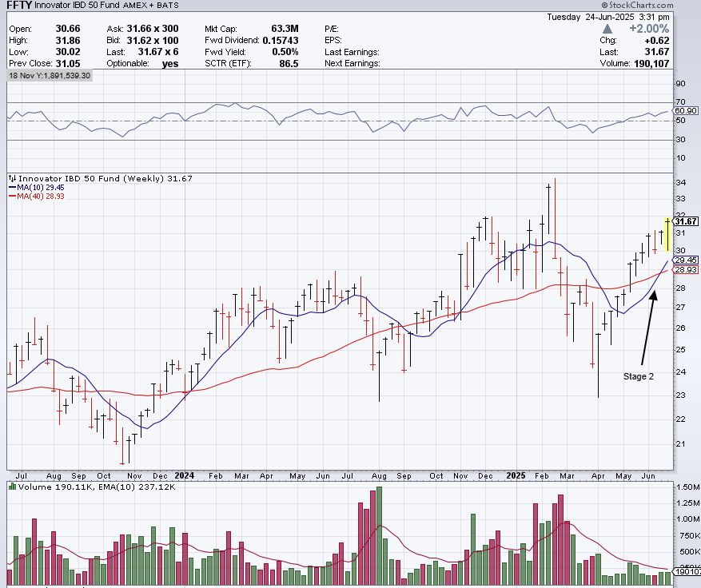The image size is (701, 588).
Task: Click the volume bars icon beside Volume legend
Action: pos(12,487)
